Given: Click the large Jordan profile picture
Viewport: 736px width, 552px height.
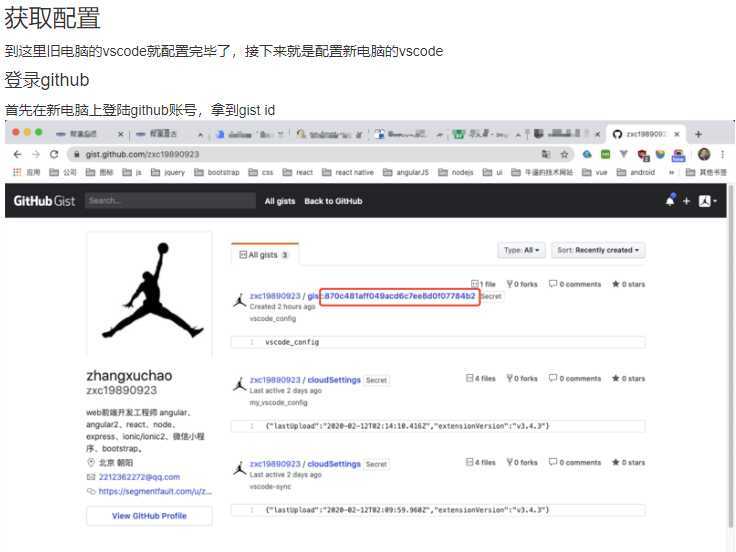Looking at the screenshot, I should pyautogui.click(x=150, y=293).
